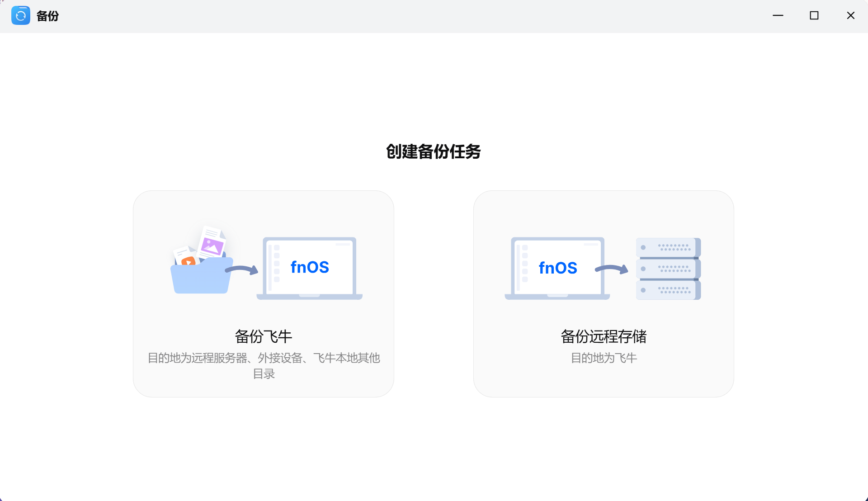Click the top server unit in the rack
868x501 pixels.
point(668,247)
